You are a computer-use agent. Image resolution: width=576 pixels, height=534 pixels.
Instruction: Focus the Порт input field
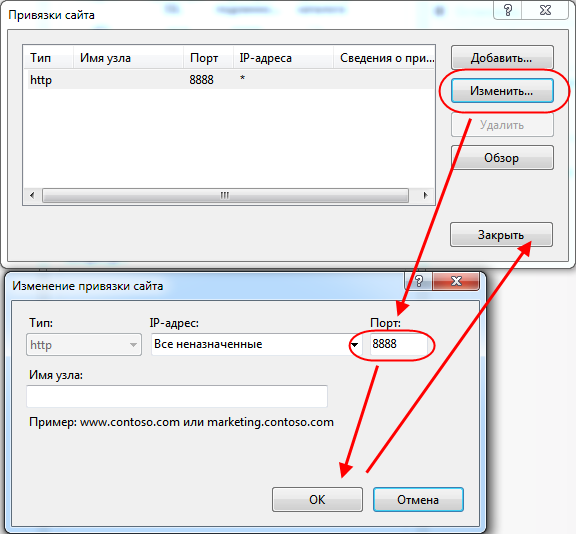tap(399, 344)
